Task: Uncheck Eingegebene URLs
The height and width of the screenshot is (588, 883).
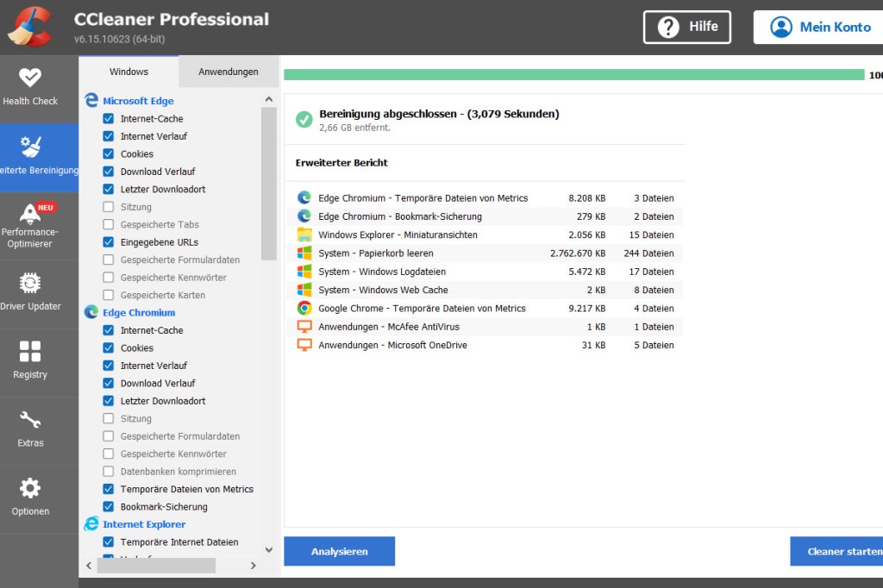Action: [109, 241]
